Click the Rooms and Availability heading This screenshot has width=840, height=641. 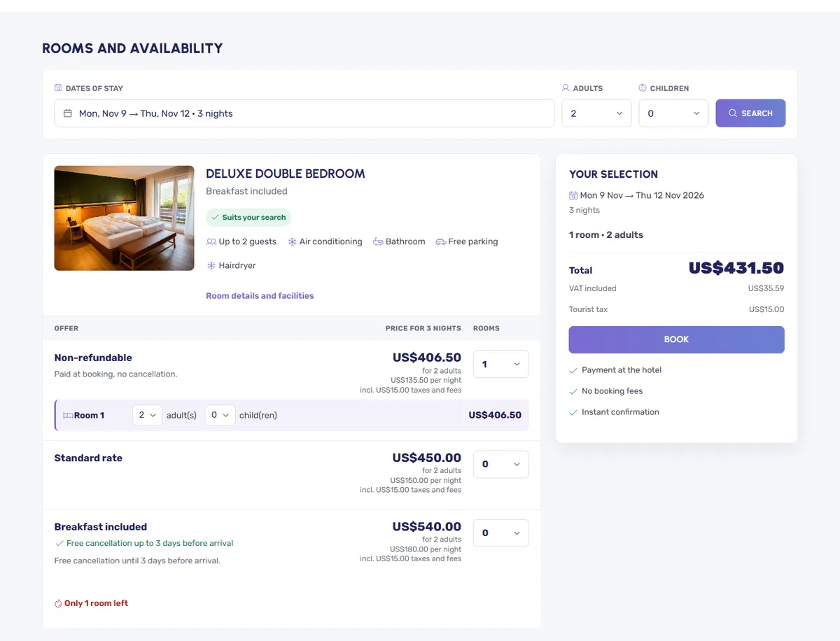pos(132,48)
